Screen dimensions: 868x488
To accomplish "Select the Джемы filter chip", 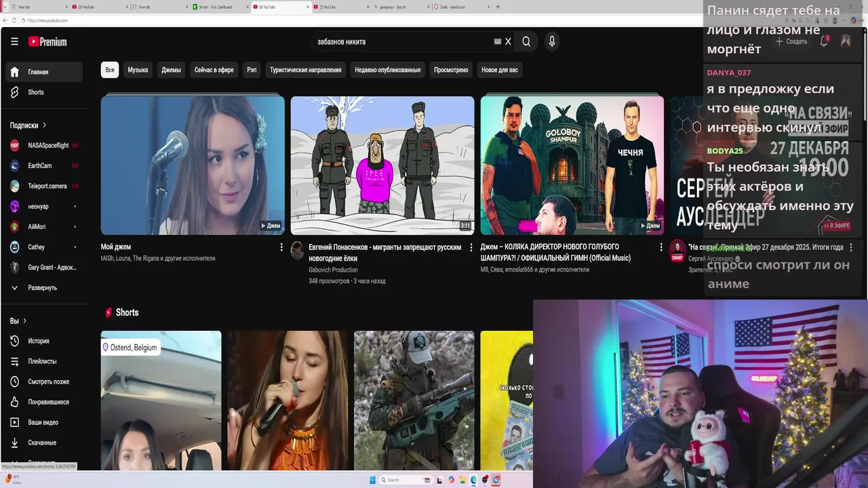I will click(171, 70).
